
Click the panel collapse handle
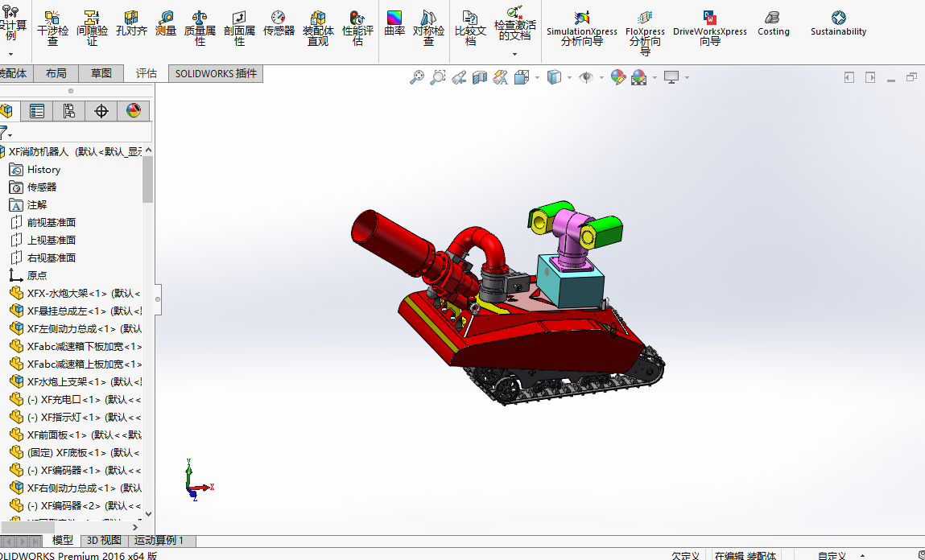pyautogui.click(x=158, y=299)
